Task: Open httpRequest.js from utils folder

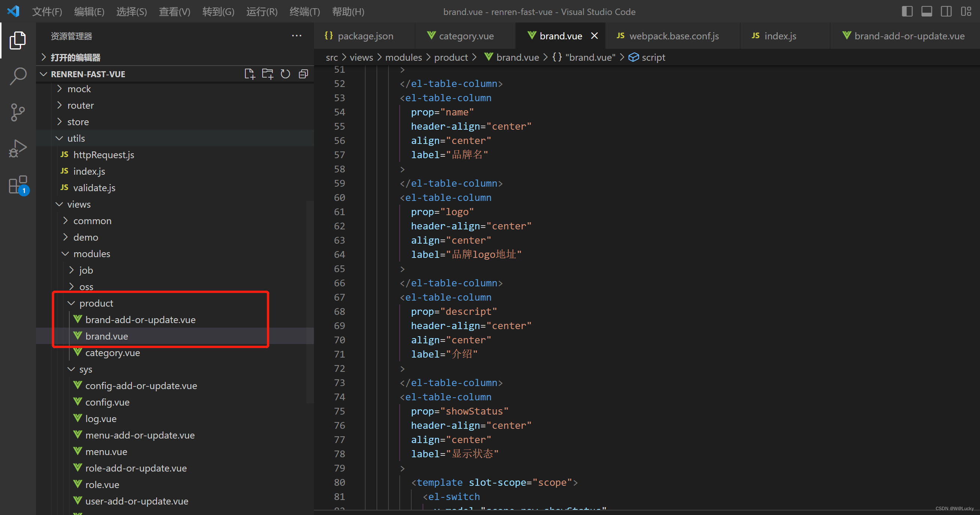Action: pyautogui.click(x=103, y=155)
